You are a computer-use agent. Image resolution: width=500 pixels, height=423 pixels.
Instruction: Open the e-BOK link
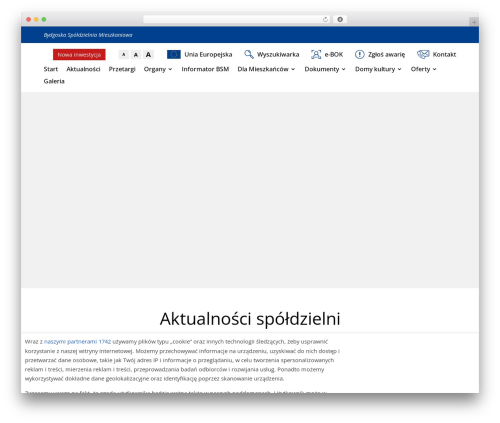334,54
